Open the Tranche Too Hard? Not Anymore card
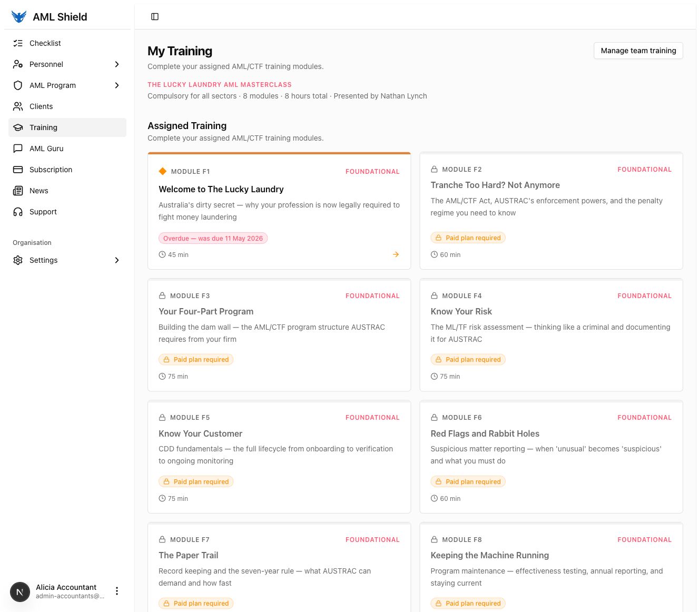 point(551,211)
